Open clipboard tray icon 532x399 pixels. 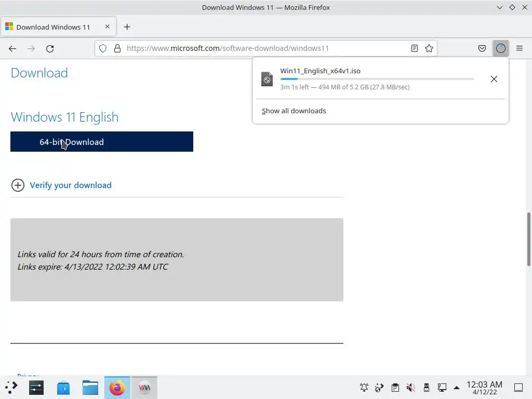pos(395,388)
